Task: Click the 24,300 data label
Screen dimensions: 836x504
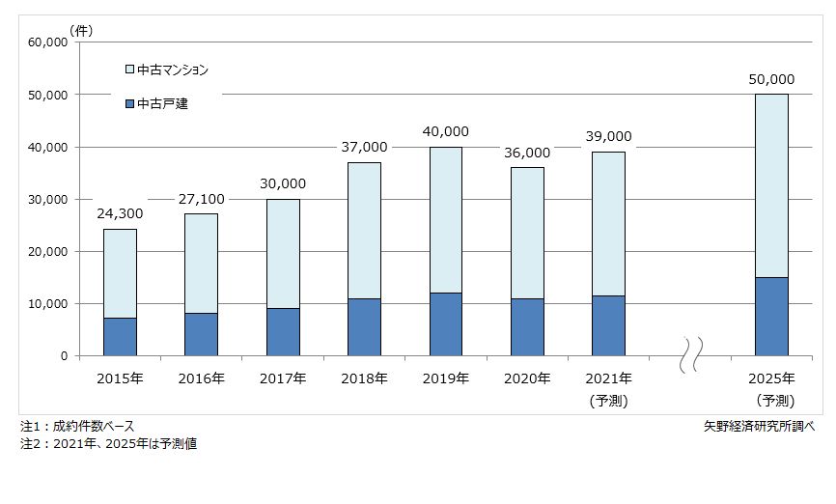Action: point(120,213)
